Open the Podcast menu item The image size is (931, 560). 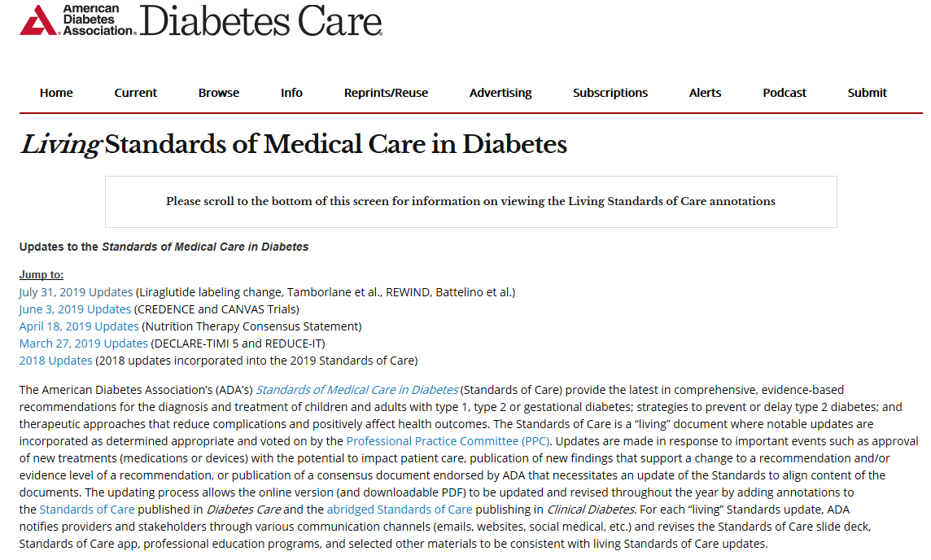tap(785, 93)
